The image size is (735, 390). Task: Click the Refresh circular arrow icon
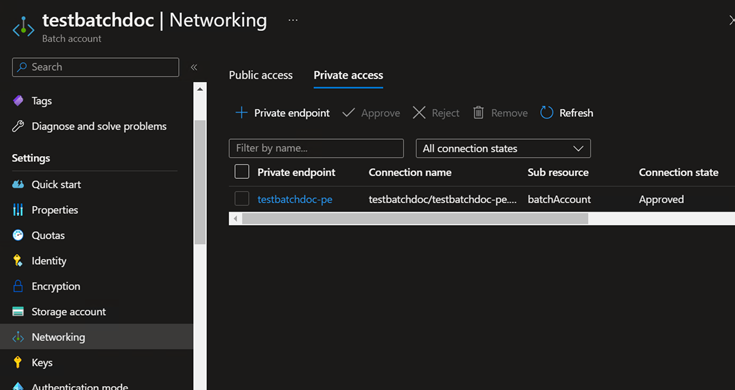pos(547,112)
